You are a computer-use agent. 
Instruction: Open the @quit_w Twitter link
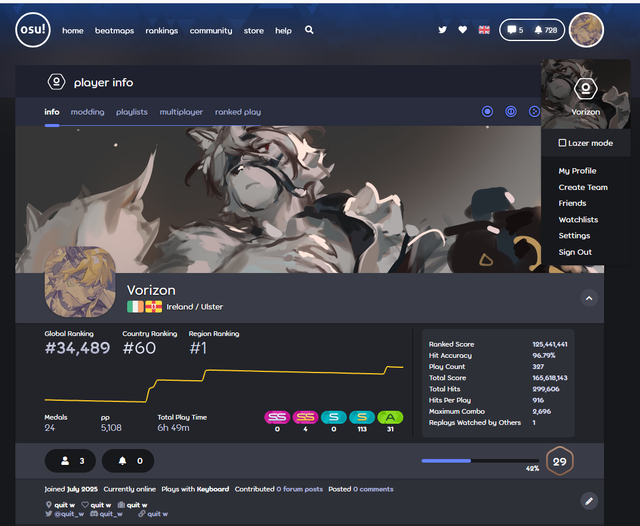click(69, 514)
